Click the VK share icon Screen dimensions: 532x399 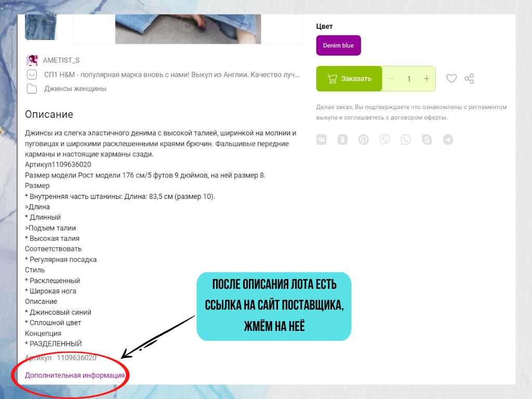click(x=321, y=139)
